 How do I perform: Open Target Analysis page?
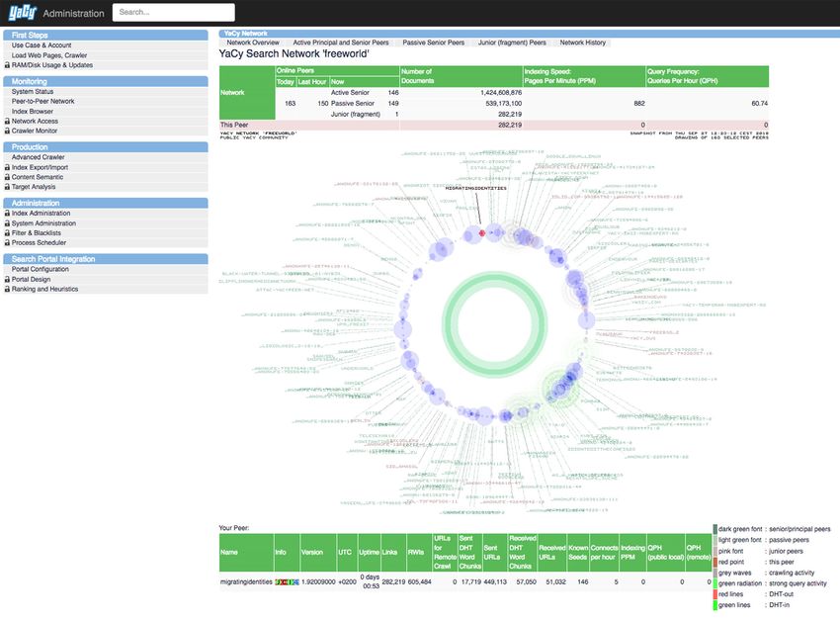coord(34,187)
